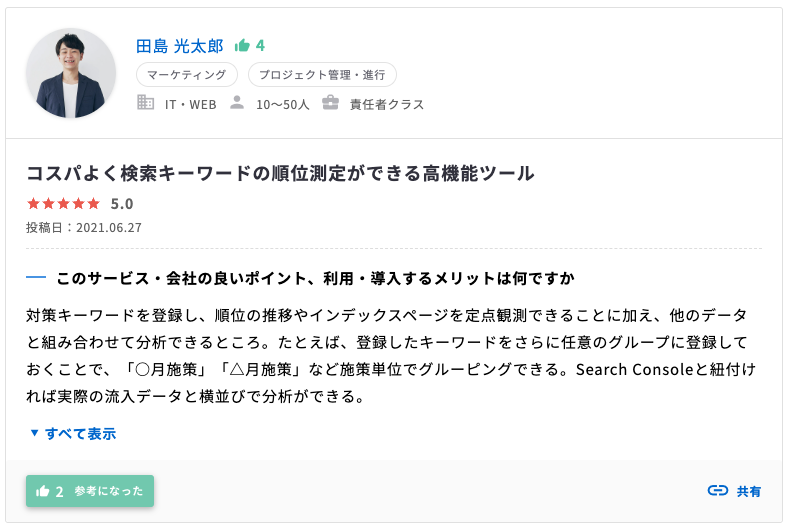This screenshot has height=527, width=787.
Task: Expand full review with すべて表示
Action: (x=80, y=433)
